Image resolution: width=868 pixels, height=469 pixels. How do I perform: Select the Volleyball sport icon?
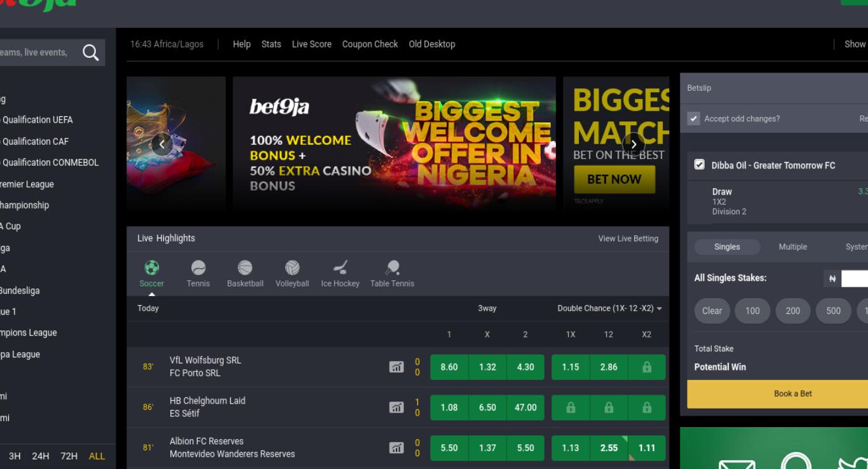pos(292,268)
